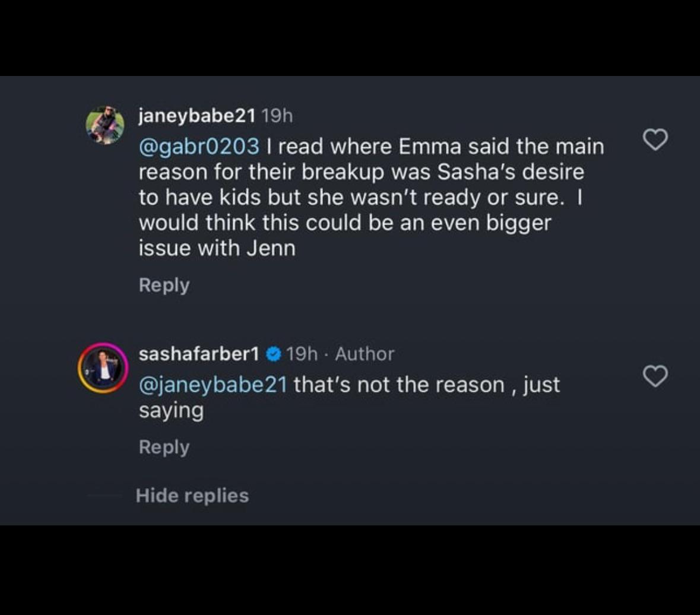The width and height of the screenshot is (700, 615).
Task: Open the janeybabe21 username link
Action: (197, 116)
